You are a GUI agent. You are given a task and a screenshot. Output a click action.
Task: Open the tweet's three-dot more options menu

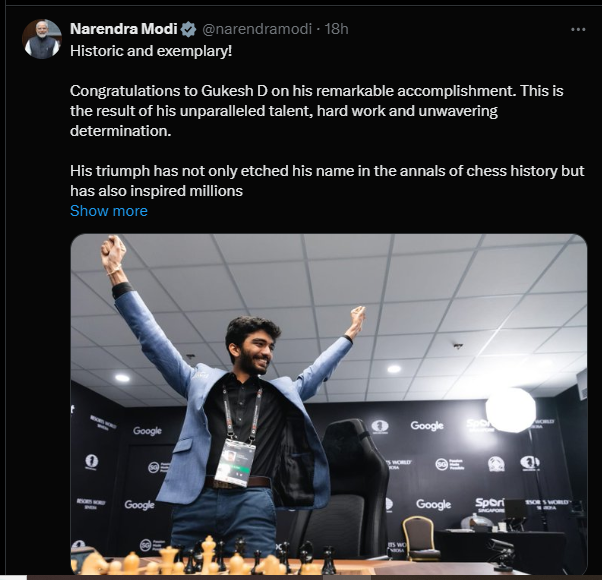(578, 29)
